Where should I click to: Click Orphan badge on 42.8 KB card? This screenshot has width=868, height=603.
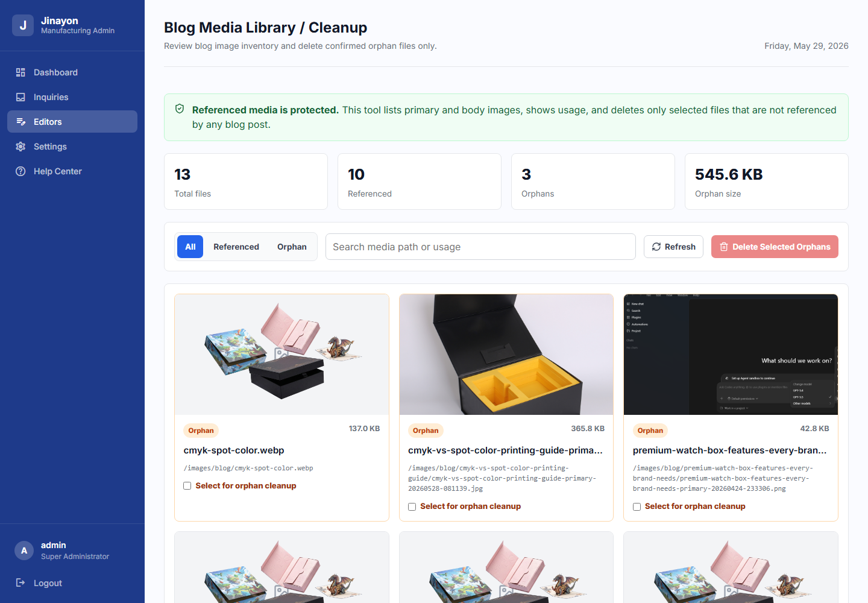(650, 431)
